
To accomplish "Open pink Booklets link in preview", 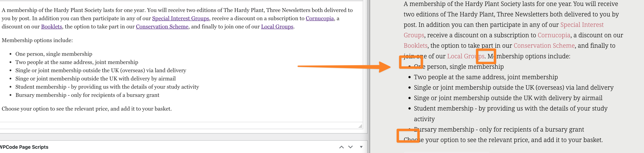I will (x=415, y=46).
